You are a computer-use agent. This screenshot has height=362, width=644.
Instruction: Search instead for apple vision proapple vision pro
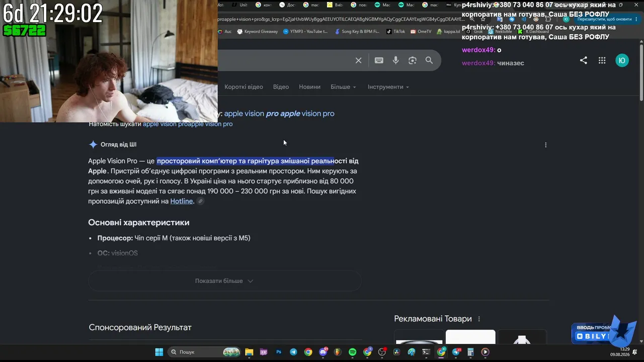coord(188,124)
